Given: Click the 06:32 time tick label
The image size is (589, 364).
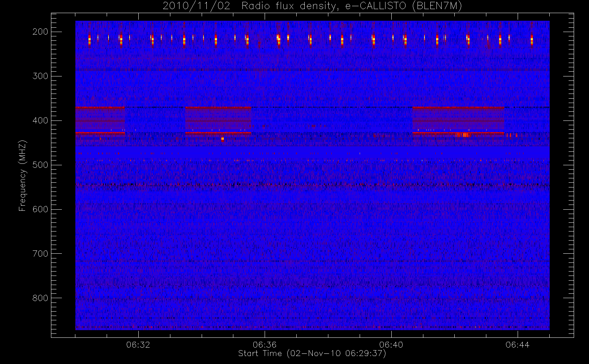Looking at the screenshot, I should pos(138,345).
